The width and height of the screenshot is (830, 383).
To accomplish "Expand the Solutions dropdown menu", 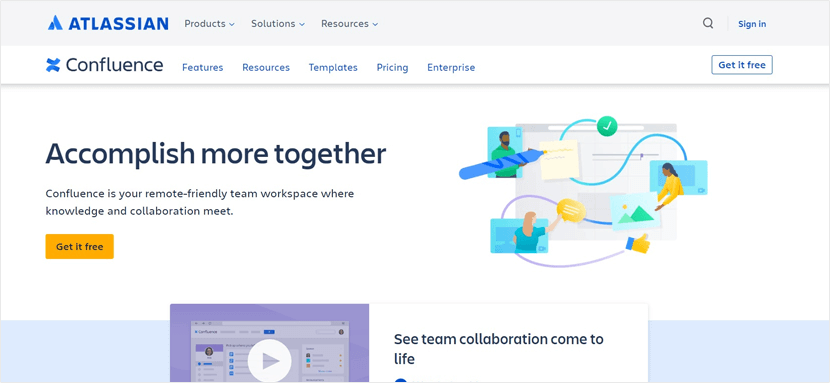I will coord(278,24).
